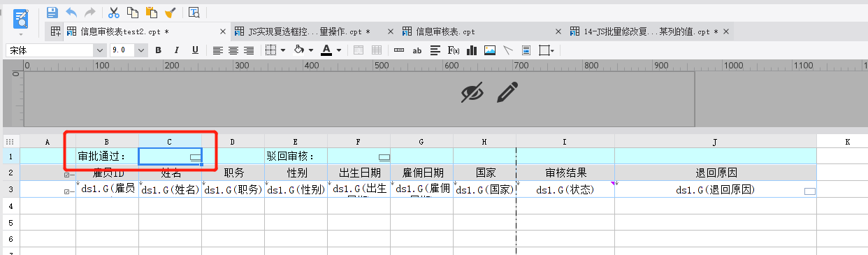Click the Paste clipboard icon
This screenshot has width=868, height=255.
coord(151,12)
